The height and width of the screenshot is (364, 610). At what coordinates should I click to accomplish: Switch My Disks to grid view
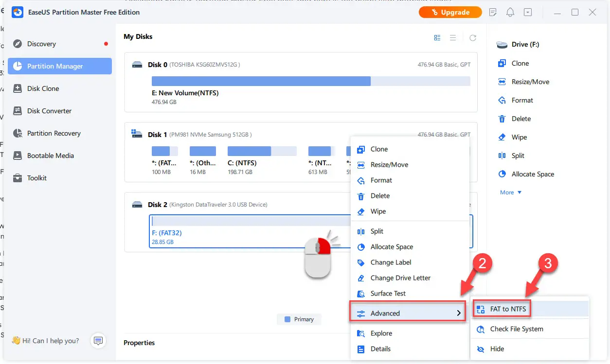pos(437,37)
